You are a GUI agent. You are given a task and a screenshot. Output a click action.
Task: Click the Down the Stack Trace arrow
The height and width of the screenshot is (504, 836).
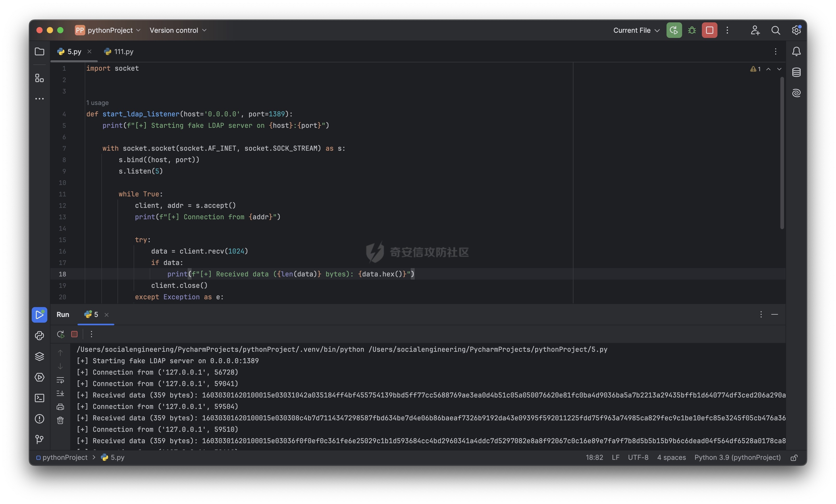click(60, 366)
